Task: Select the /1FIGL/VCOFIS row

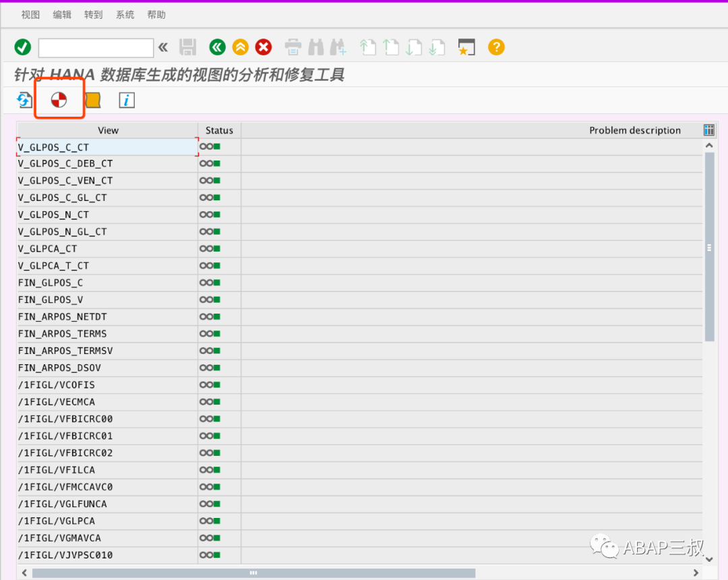Action: coord(359,385)
